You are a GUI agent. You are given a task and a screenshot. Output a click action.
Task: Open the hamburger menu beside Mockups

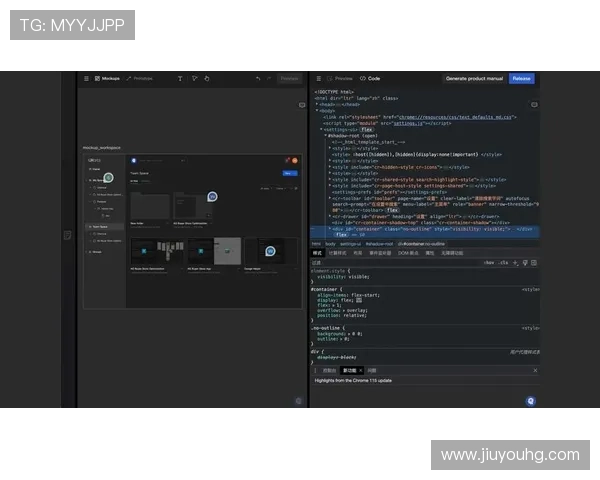click(86, 78)
